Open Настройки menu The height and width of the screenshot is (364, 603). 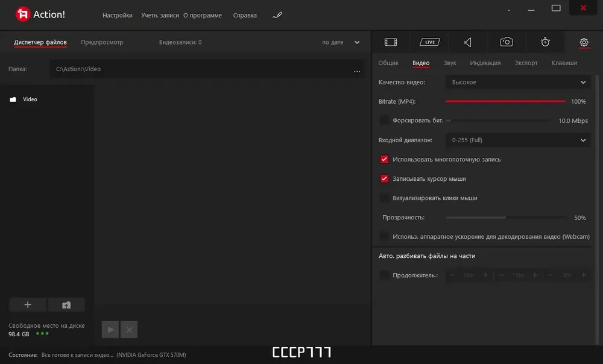[x=118, y=16]
